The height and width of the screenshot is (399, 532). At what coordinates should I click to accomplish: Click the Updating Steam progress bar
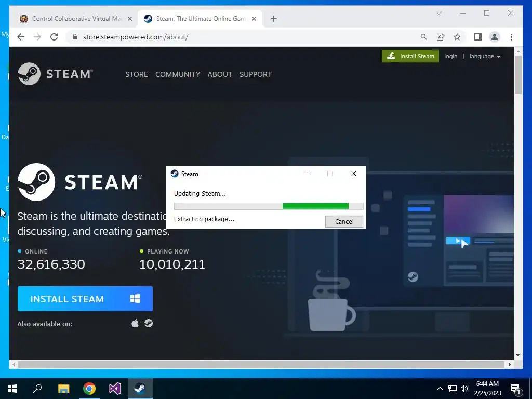tap(269, 206)
